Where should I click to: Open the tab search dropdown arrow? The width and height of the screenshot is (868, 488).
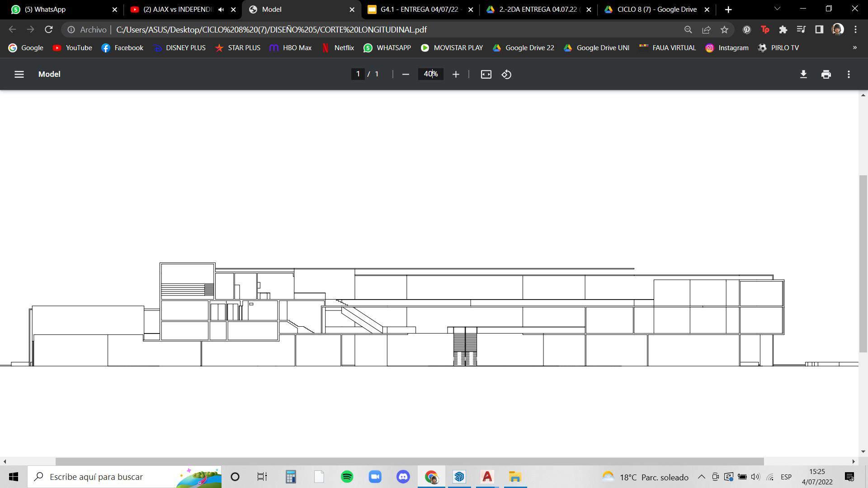coord(777,9)
